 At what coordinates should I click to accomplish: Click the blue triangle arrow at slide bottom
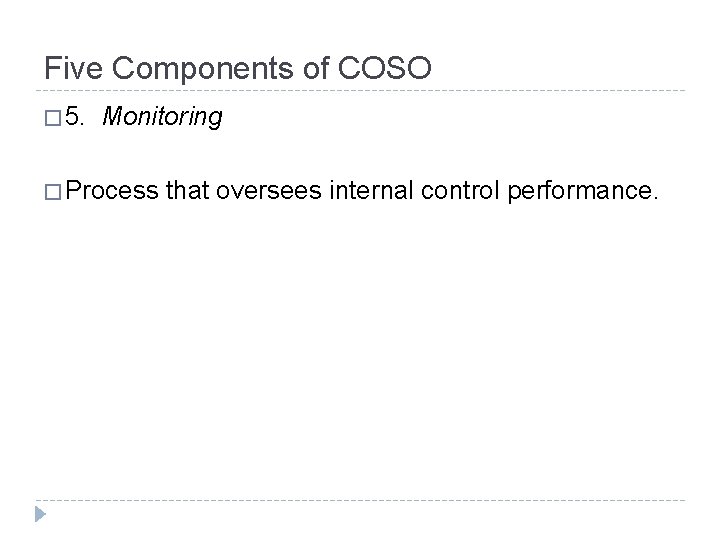pyautogui.click(x=40, y=515)
